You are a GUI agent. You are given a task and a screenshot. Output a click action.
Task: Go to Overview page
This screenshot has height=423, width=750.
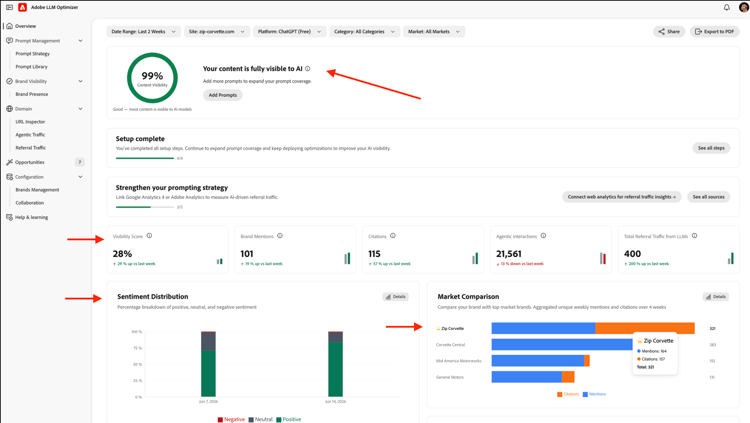[25, 26]
